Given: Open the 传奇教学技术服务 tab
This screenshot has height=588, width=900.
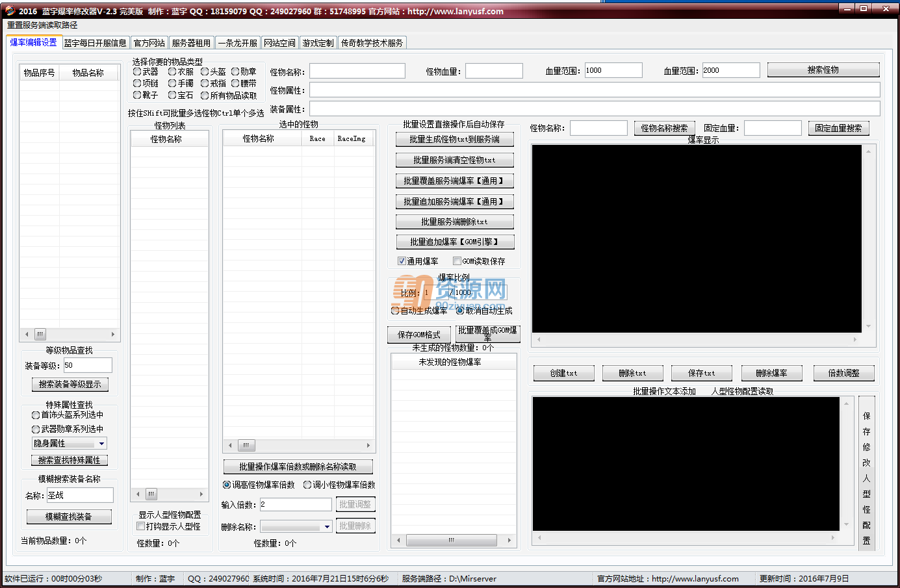Looking at the screenshot, I should pos(372,43).
